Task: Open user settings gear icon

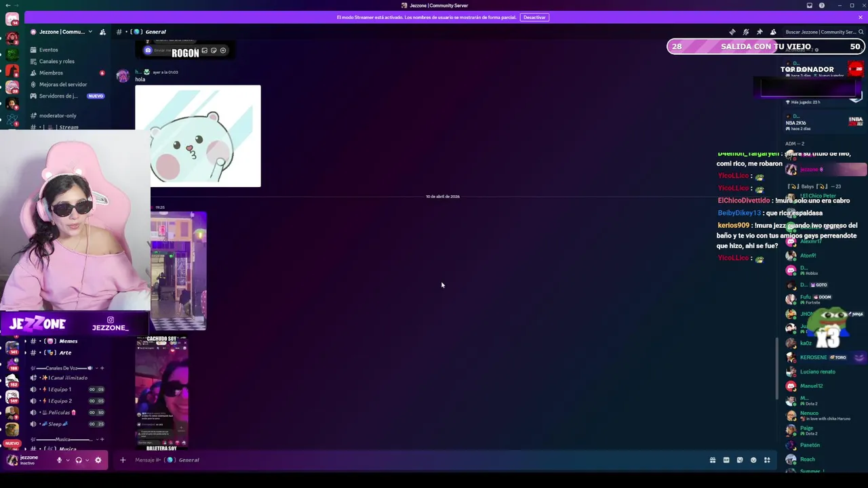Action: click(x=98, y=460)
